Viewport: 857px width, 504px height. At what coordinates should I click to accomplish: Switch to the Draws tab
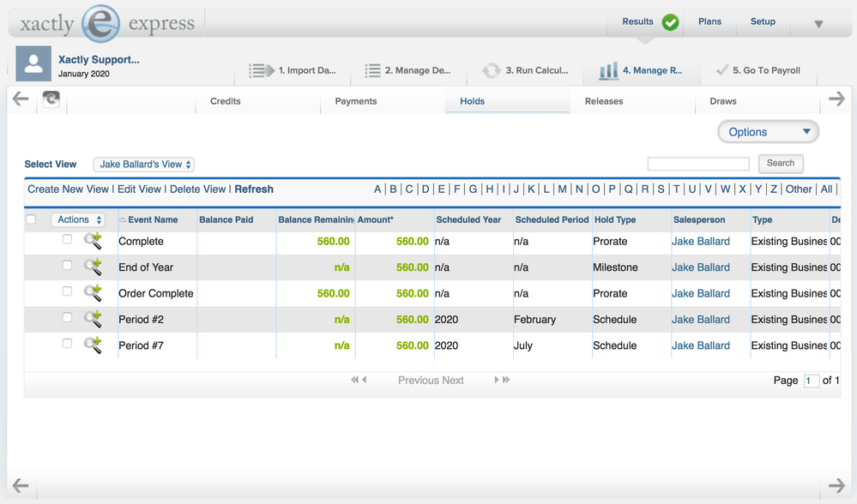tap(723, 101)
